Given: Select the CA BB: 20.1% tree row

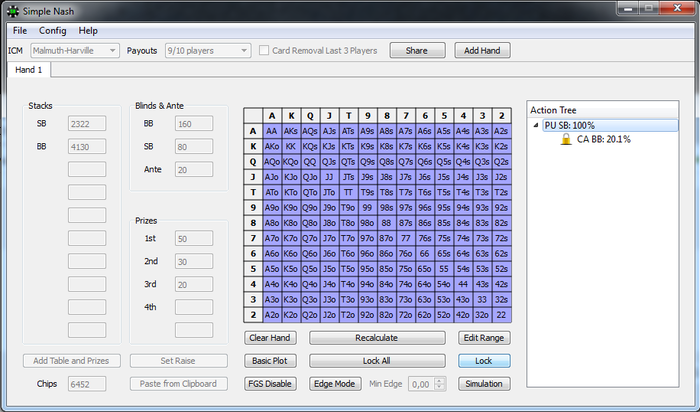Looking at the screenshot, I should coord(604,139).
